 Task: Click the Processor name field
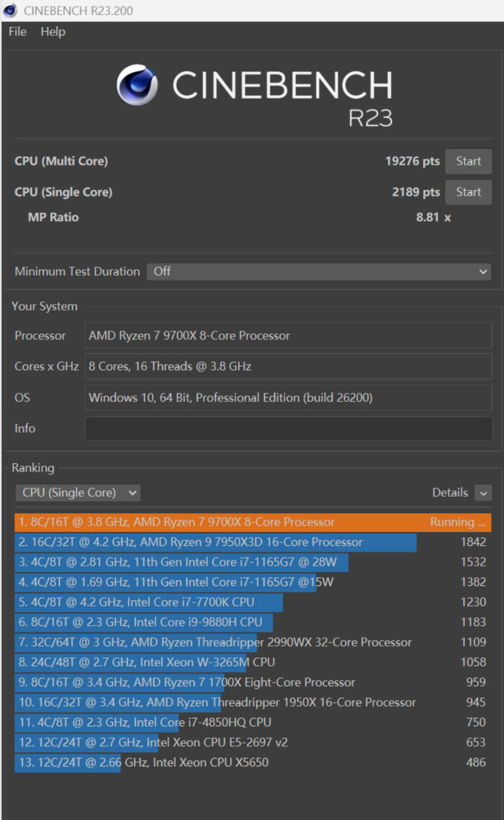(288, 335)
